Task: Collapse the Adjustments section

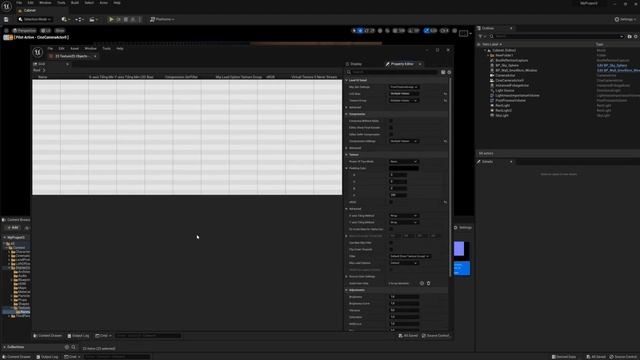Action: pyautogui.click(x=347, y=290)
